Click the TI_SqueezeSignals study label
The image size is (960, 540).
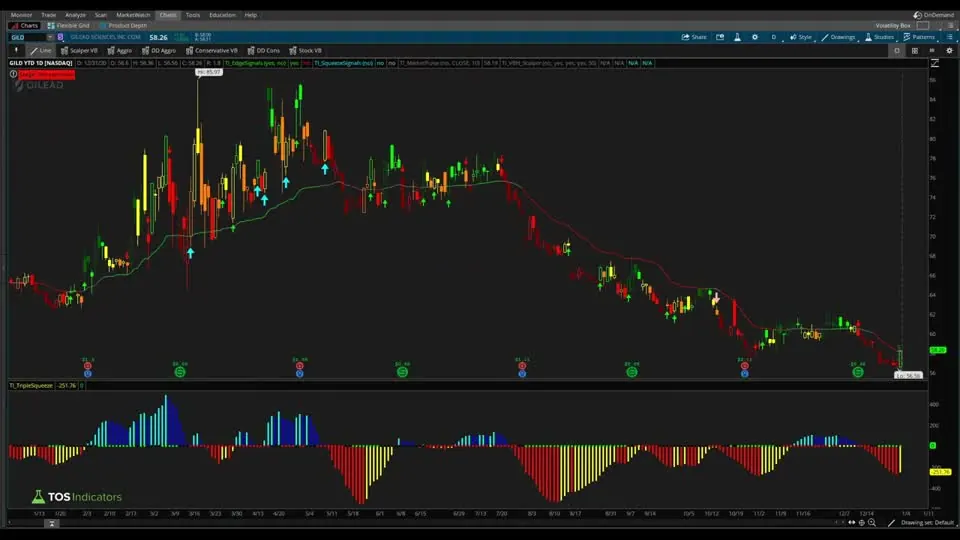[343, 63]
